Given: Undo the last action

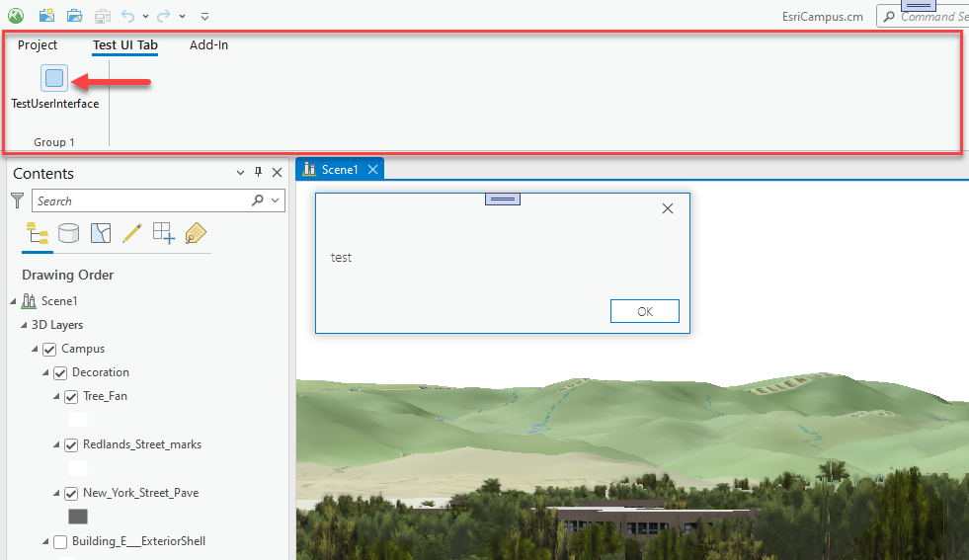Looking at the screenshot, I should coord(127,16).
